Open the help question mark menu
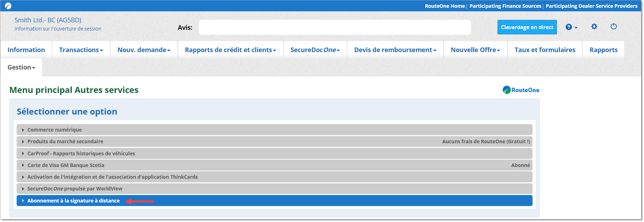The height and width of the screenshot is (222, 644). [569, 27]
